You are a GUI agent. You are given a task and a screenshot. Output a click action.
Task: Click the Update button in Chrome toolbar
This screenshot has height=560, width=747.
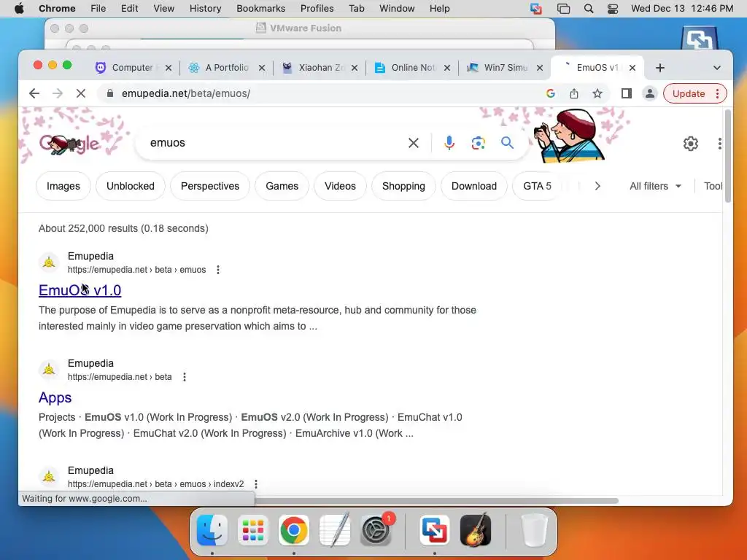(x=689, y=93)
